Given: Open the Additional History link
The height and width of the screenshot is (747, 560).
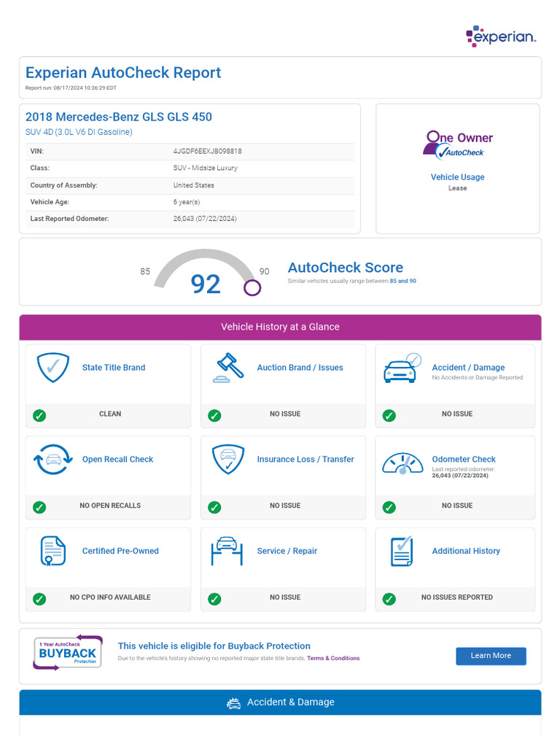Looking at the screenshot, I should click(x=466, y=551).
